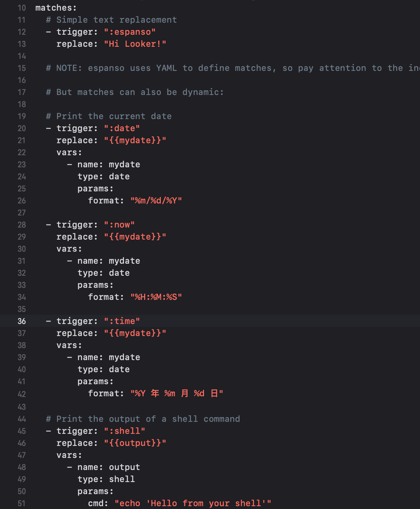Click the "# But matches can also be dynamic:" comment
This screenshot has height=509, width=420.
click(x=135, y=92)
